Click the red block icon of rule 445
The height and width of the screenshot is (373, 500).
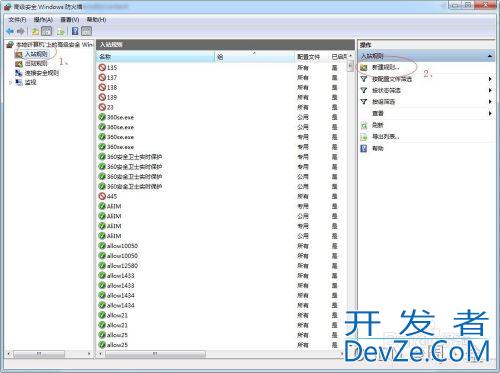coord(102,196)
